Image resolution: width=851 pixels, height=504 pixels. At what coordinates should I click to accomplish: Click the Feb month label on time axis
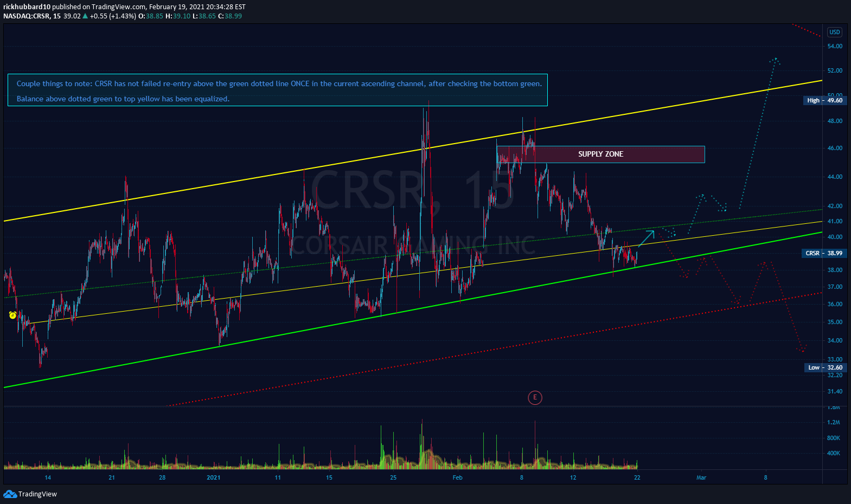pos(457,477)
